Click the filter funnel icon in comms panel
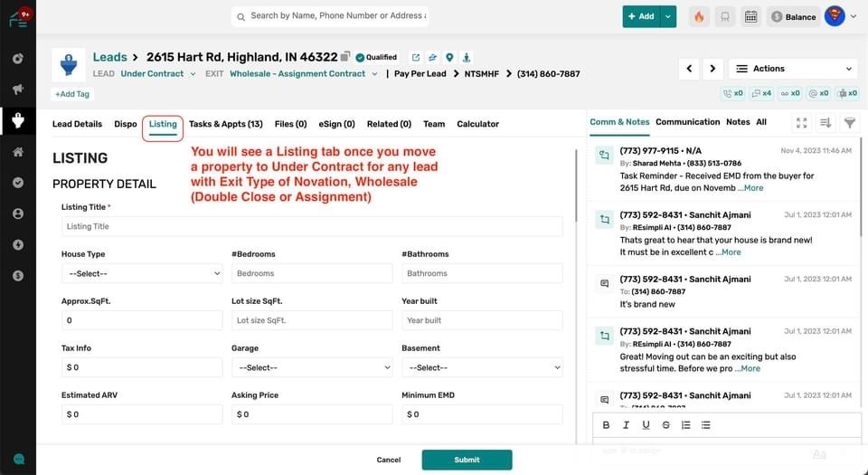This screenshot has height=475, width=868. coord(850,122)
